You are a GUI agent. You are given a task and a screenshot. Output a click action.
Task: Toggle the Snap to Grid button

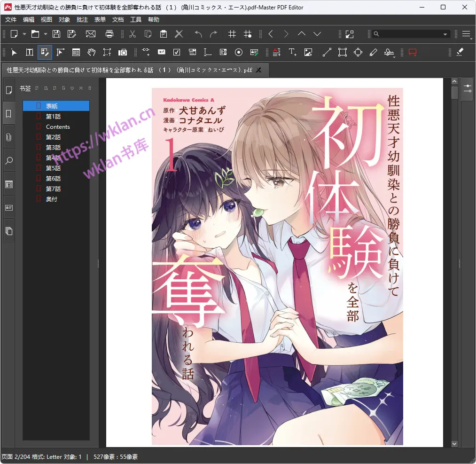point(248,34)
